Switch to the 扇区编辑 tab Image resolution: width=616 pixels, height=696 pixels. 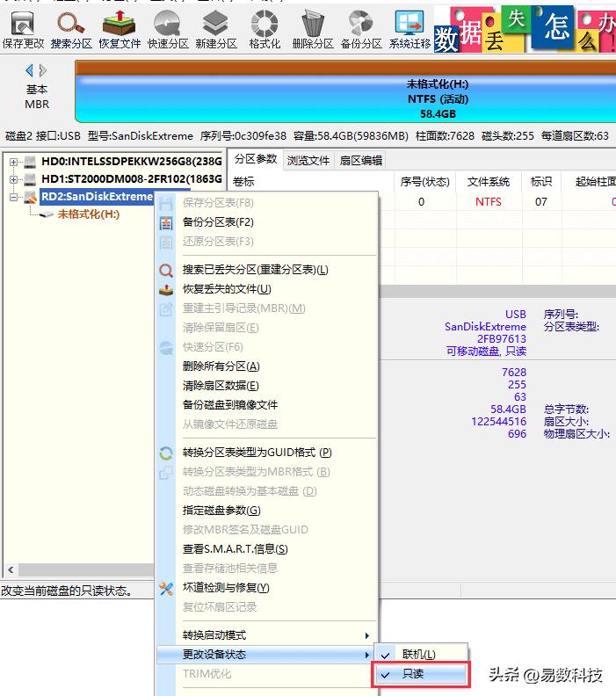point(361,160)
